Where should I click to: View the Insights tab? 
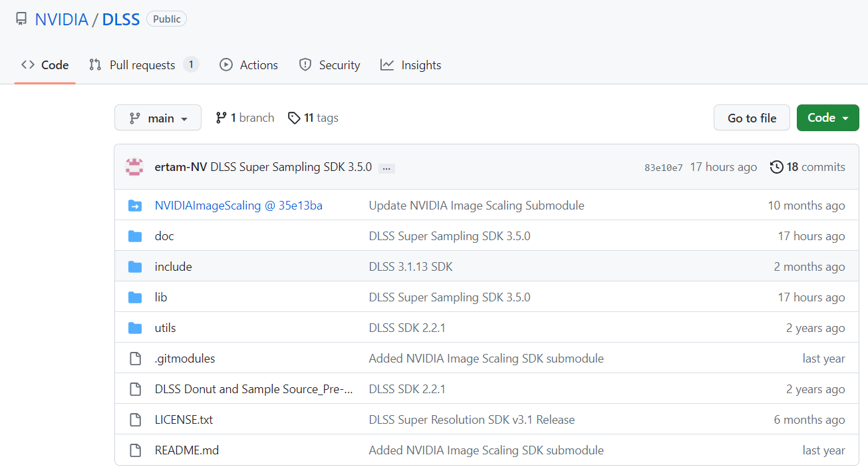411,65
